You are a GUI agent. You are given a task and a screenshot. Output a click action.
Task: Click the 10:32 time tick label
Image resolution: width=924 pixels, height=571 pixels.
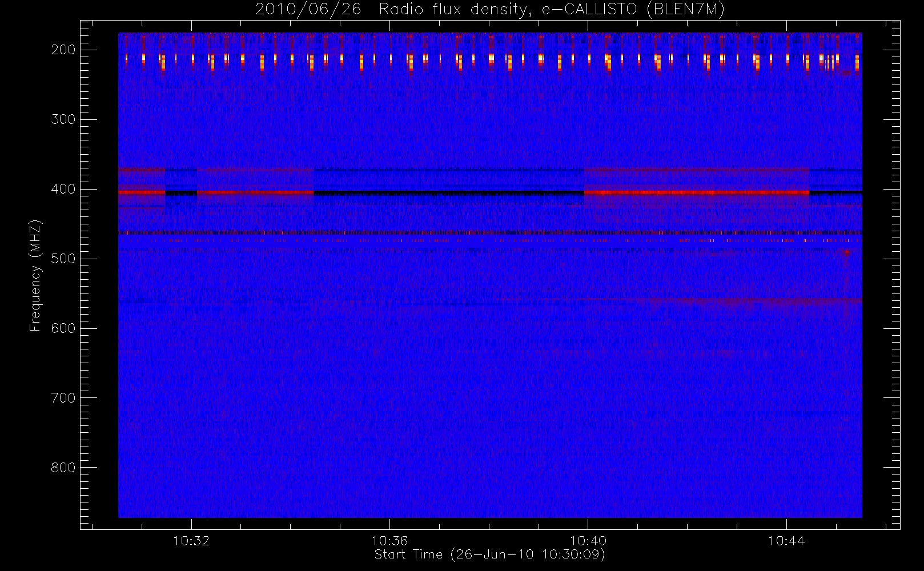(191, 541)
